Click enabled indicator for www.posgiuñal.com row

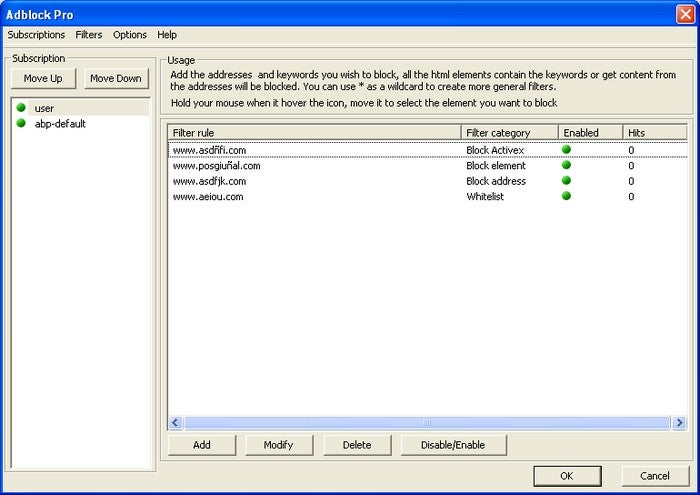coord(567,165)
